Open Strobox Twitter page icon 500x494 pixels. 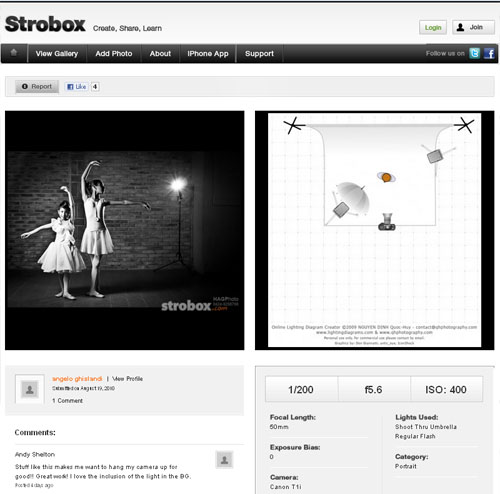[x=474, y=53]
